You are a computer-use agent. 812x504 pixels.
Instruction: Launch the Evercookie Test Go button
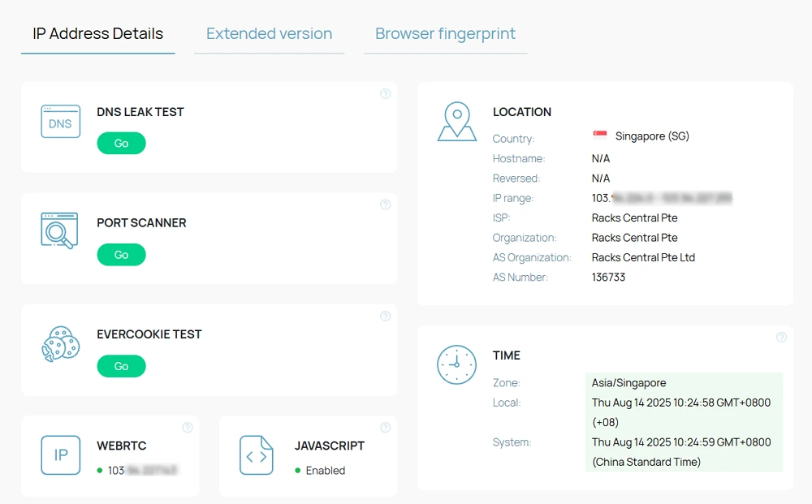(x=121, y=366)
